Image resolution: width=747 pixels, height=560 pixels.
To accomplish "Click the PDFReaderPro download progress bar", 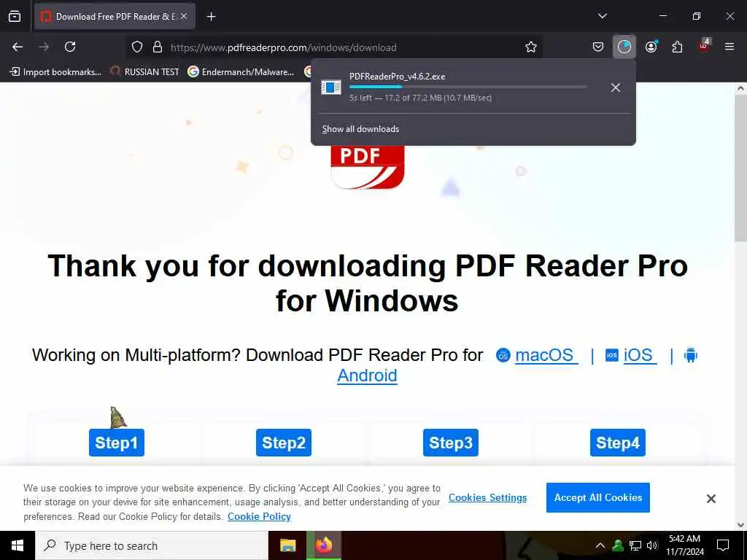I will tap(468, 87).
